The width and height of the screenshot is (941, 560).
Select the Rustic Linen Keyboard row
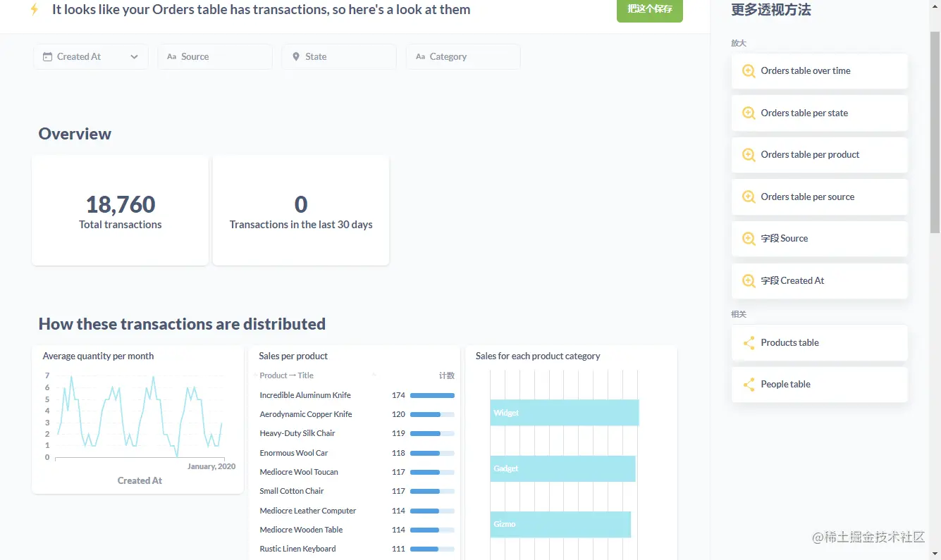pos(357,549)
